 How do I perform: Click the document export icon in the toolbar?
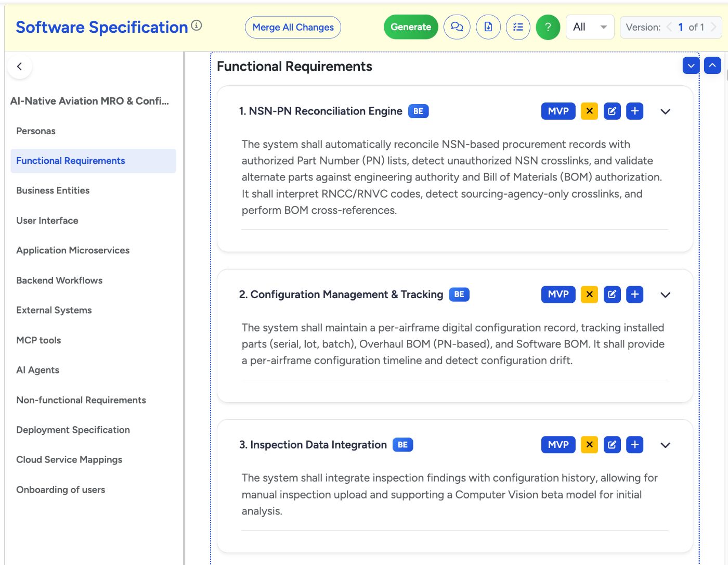[488, 27]
